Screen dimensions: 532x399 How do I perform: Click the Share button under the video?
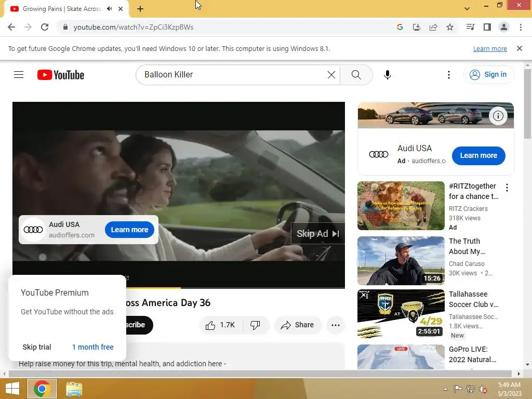tap(298, 325)
